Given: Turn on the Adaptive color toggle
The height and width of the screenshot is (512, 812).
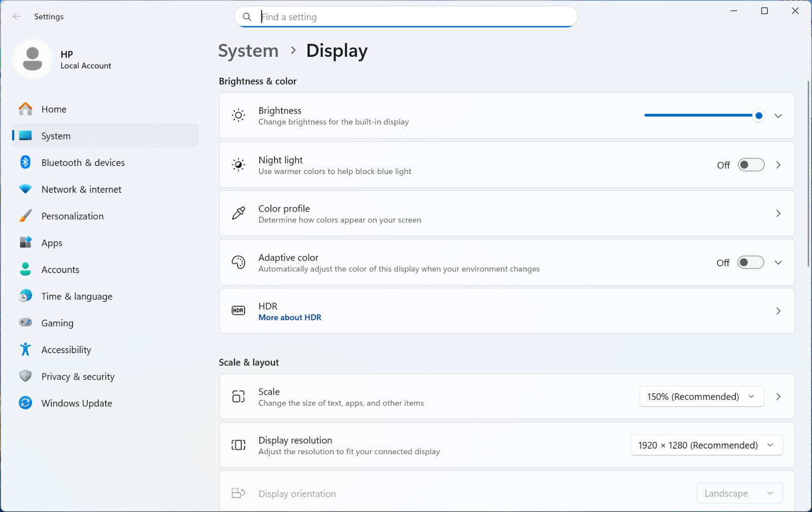Looking at the screenshot, I should click(751, 262).
